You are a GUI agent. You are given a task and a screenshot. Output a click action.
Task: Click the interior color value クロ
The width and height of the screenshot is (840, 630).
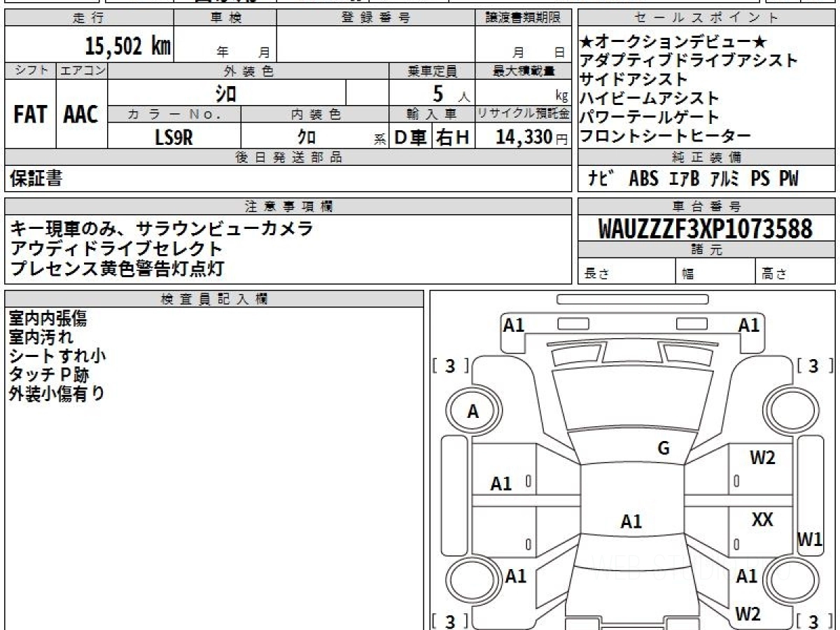[307, 138]
